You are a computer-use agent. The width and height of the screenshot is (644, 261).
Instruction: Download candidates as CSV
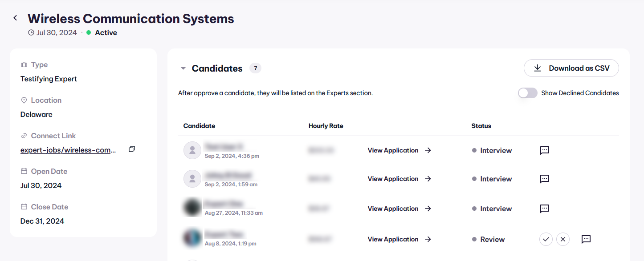click(571, 68)
